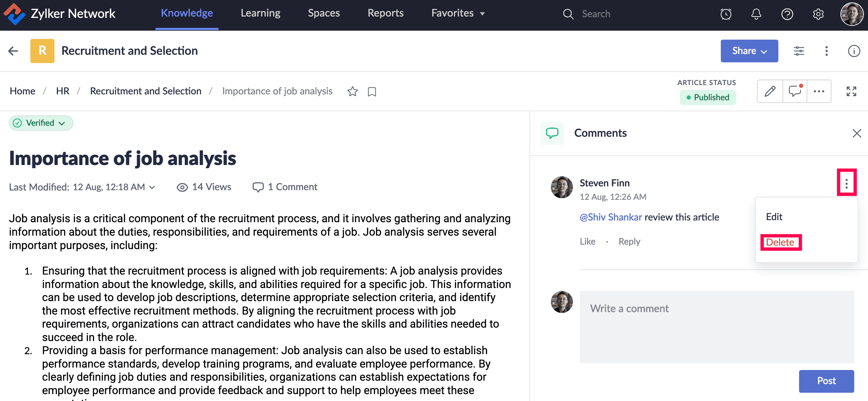This screenshot has height=401, width=868.
Task: Open the @Shiv Shankar mention link
Action: point(610,217)
